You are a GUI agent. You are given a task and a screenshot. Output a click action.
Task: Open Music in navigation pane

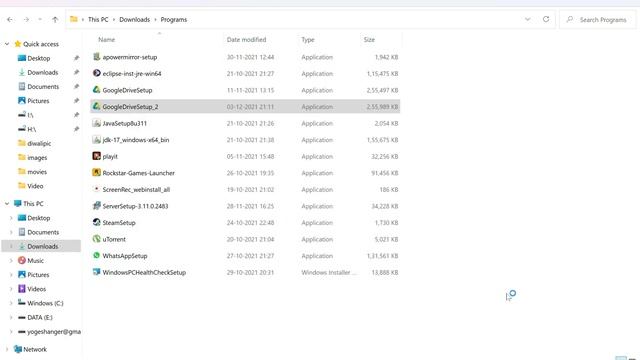click(35, 260)
